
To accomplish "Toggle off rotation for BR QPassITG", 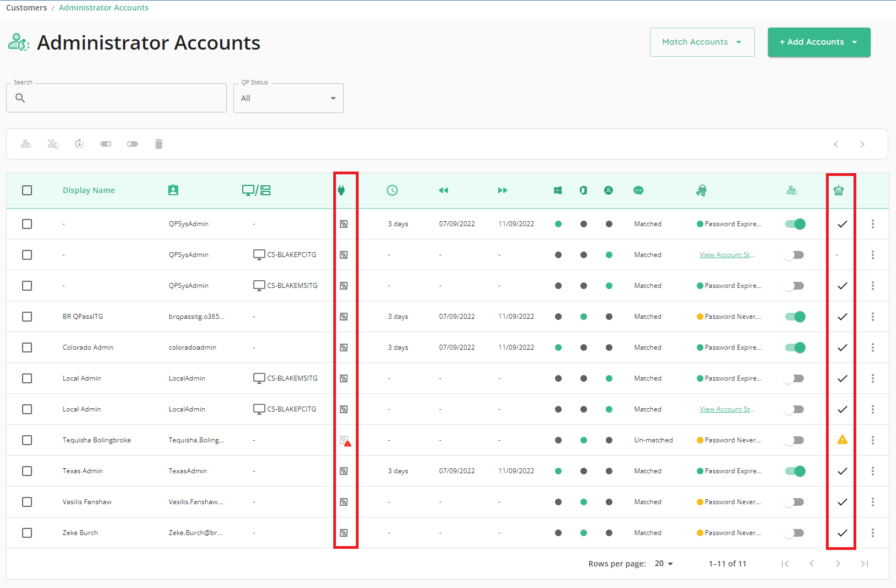I will (795, 317).
